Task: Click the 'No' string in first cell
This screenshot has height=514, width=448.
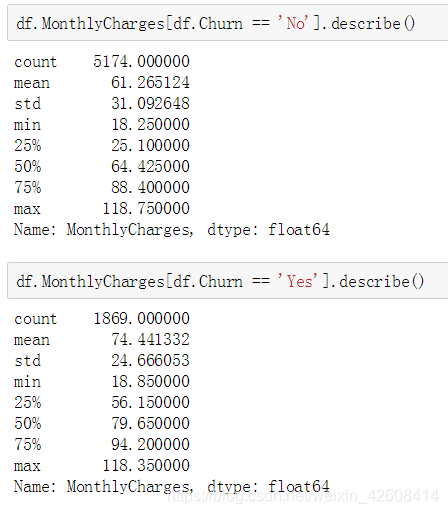Action: coord(293,23)
